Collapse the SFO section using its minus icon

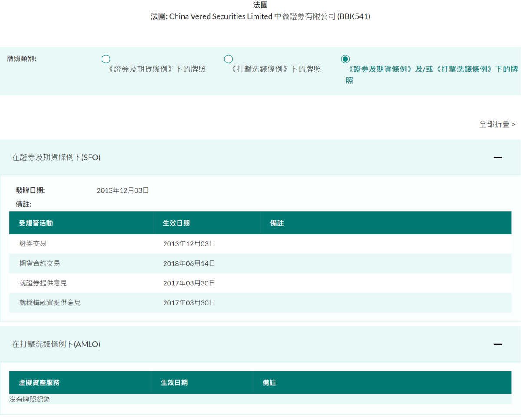(x=497, y=157)
